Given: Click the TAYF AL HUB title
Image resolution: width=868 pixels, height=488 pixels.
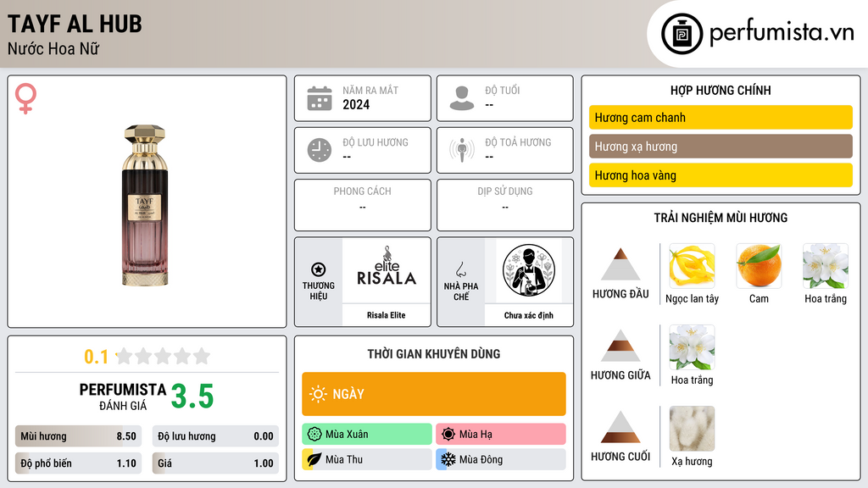Looking at the screenshot, I should [x=75, y=24].
